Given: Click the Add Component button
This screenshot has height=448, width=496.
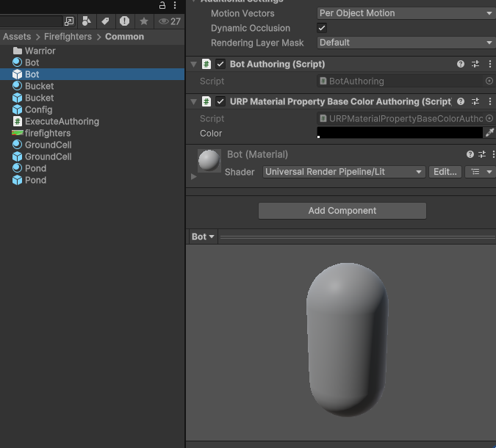Looking at the screenshot, I should [x=342, y=211].
